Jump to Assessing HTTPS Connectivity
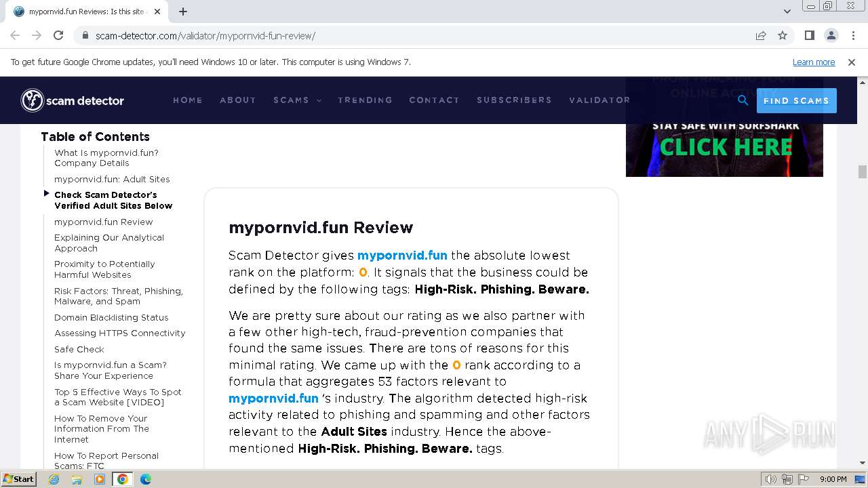 (120, 333)
